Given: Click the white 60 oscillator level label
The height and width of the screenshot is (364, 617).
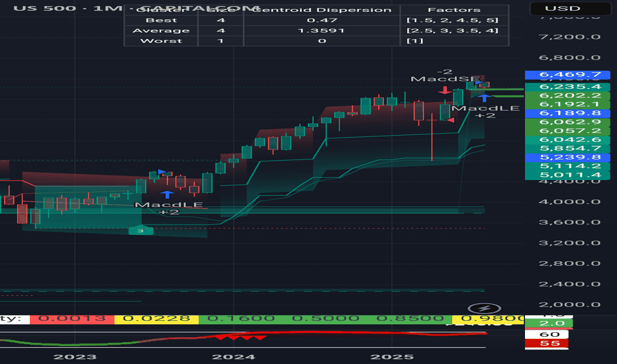Looking at the screenshot, I should 547,334.
